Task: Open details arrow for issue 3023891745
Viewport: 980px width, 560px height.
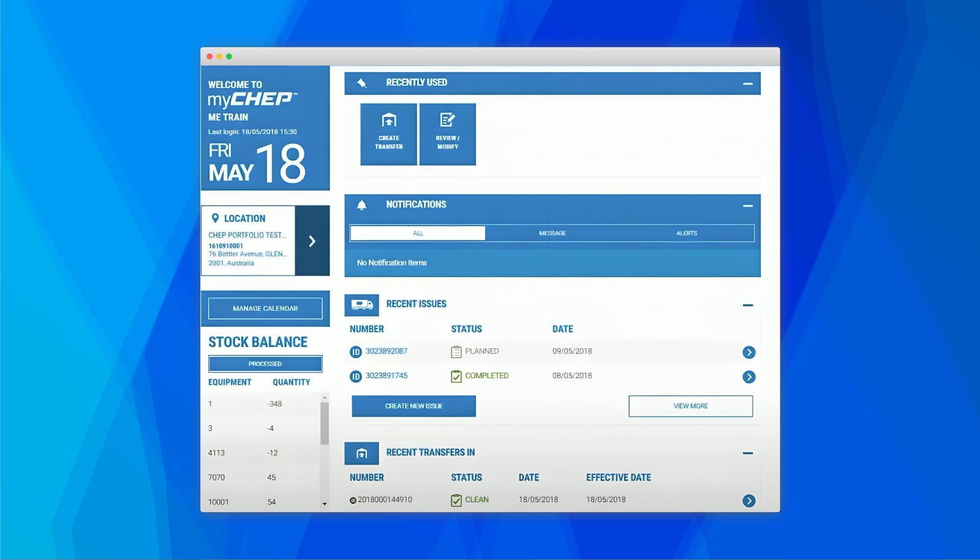Action: 748,377
